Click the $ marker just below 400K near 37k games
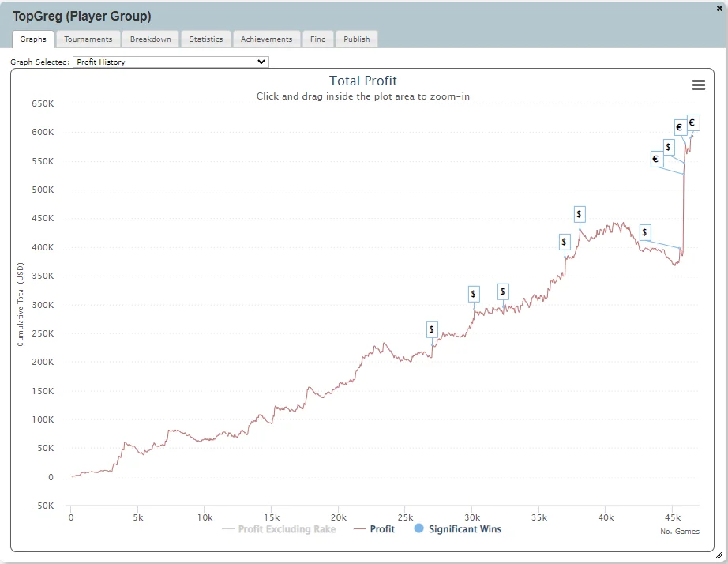728x564 pixels. coord(564,242)
